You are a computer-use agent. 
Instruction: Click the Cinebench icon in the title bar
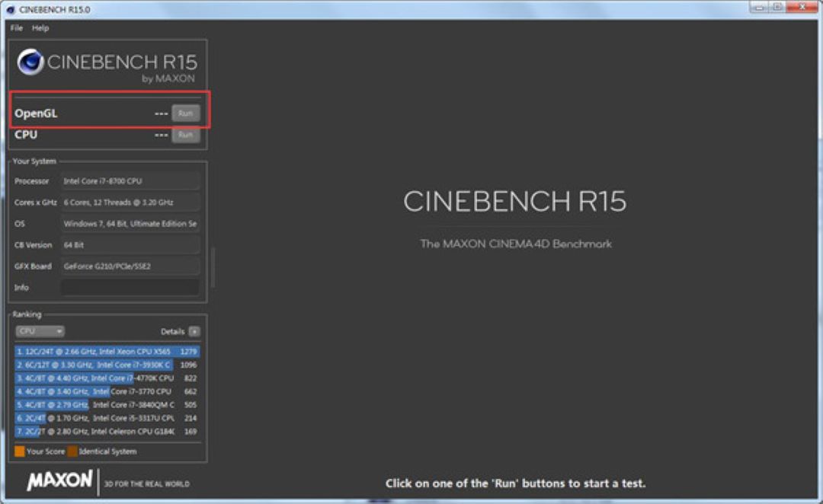coord(10,8)
